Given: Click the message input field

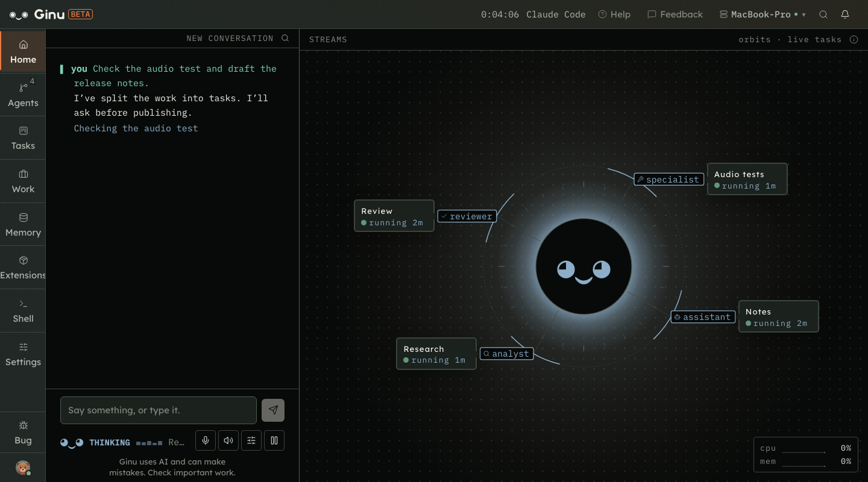Looking at the screenshot, I should (159, 410).
